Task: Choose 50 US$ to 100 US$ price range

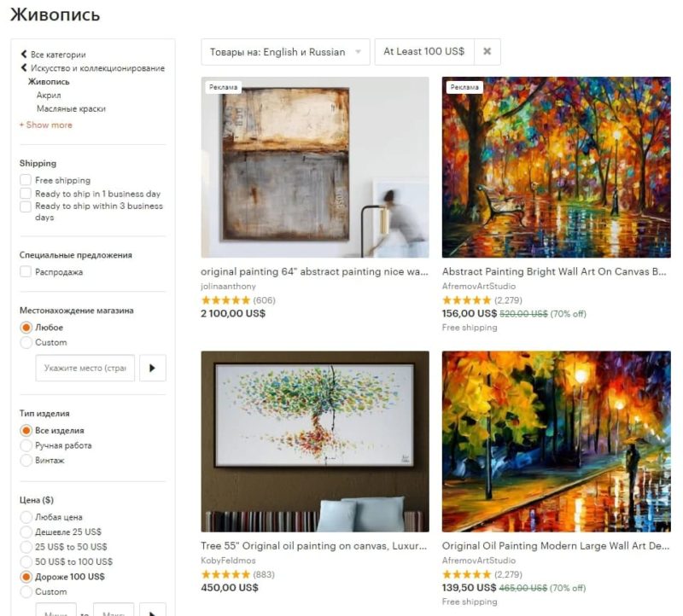Action: pyautogui.click(x=26, y=561)
